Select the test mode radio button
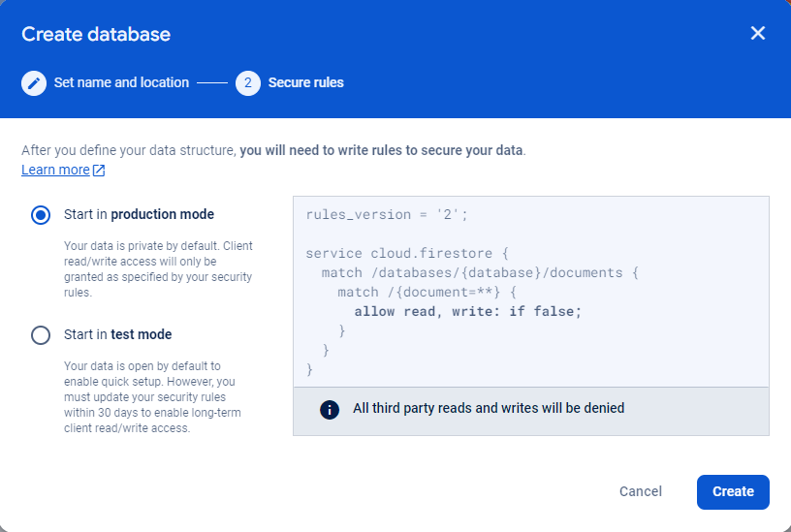This screenshot has width=791, height=532. tap(41, 335)
